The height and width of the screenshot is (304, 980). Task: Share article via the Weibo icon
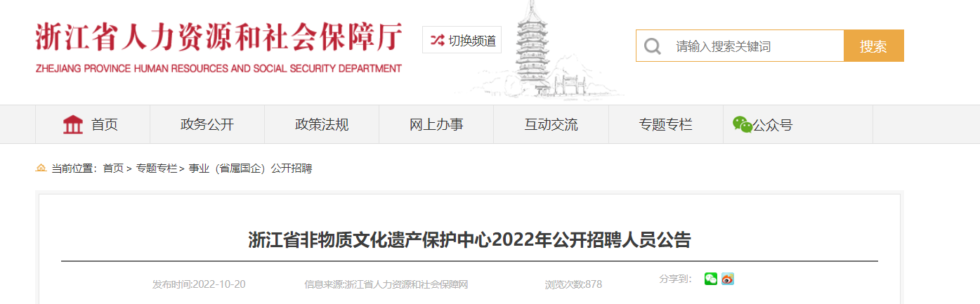click(728, 279)
